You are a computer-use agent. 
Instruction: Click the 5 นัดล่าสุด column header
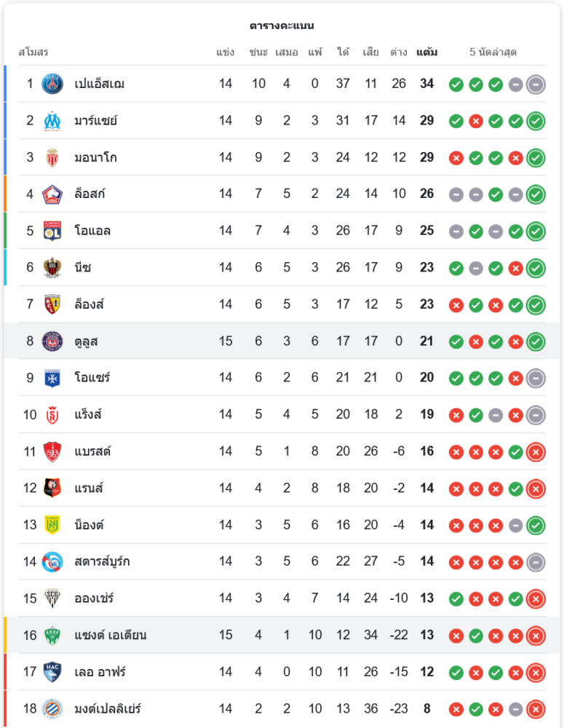493,52
